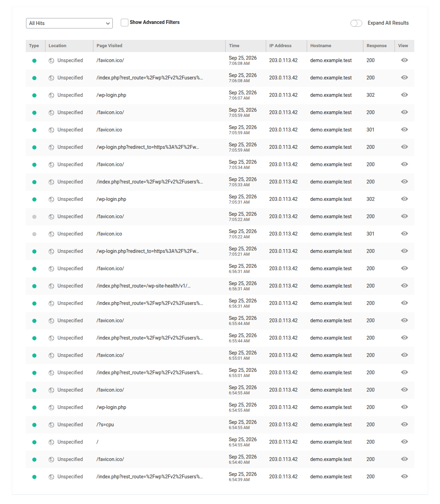440x504 pixels.
Task: View details of /wp-login.php hit at 7:05:31 AM
Action: [x=404, y=199]
